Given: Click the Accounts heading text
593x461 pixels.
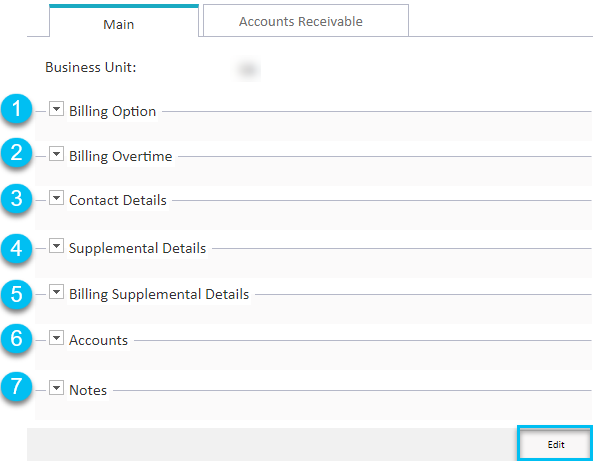Looking at the screenshot, I should point(98,340).
